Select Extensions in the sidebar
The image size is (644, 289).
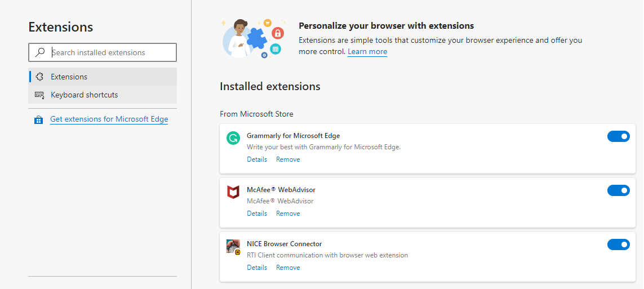(x=103, y=77)
